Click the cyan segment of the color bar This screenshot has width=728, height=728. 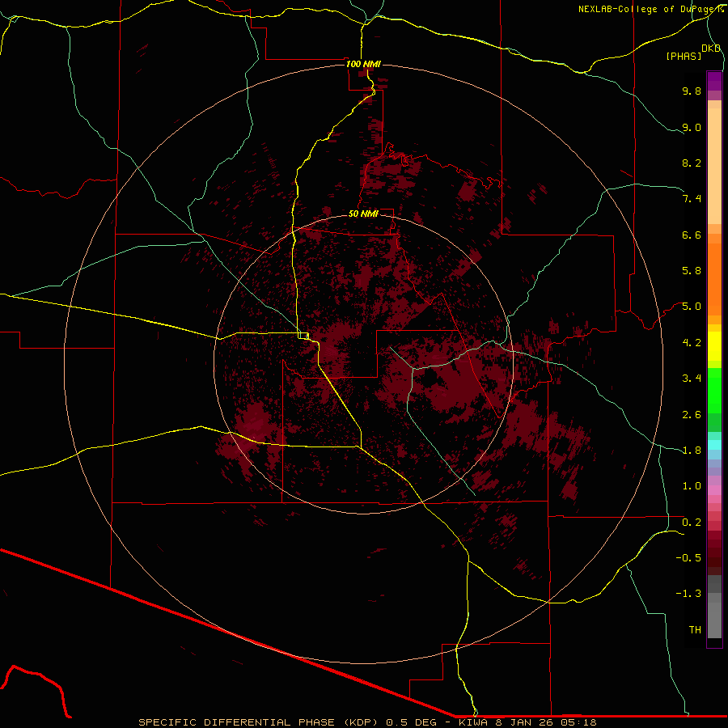714,444
